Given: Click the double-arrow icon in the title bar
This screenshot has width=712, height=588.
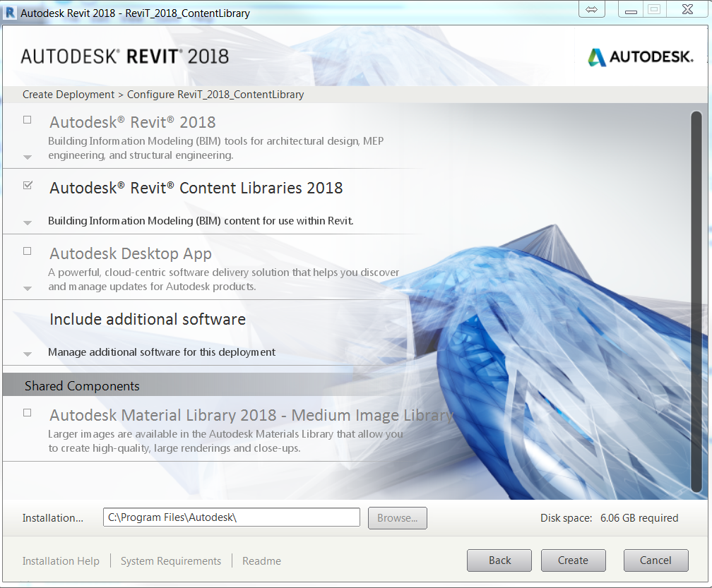Looking at the screenshot, I should (592, 9).
